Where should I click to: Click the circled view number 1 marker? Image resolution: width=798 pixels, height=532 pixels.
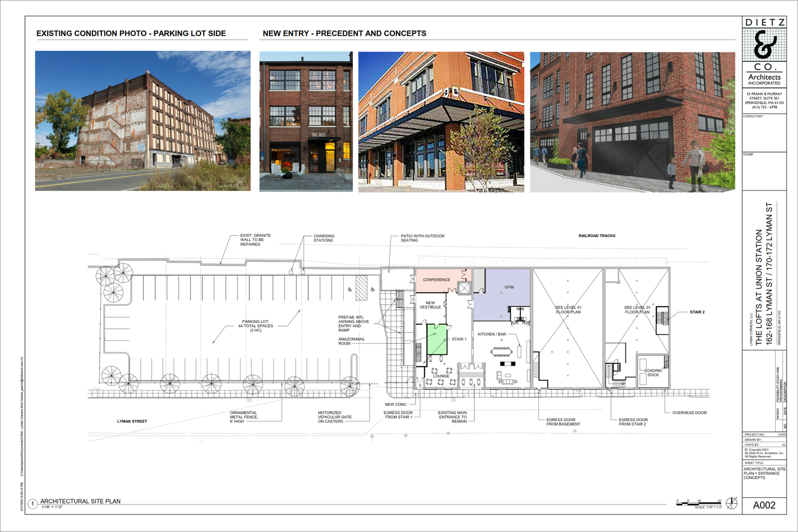(x=32, y=504)
